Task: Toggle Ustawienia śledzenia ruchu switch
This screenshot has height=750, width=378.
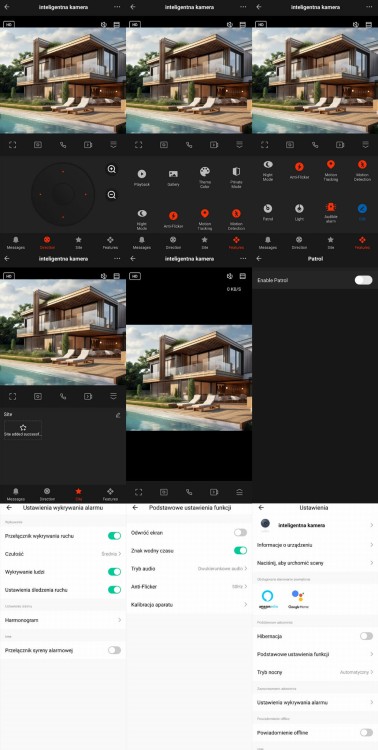Action: coord(114,590)
